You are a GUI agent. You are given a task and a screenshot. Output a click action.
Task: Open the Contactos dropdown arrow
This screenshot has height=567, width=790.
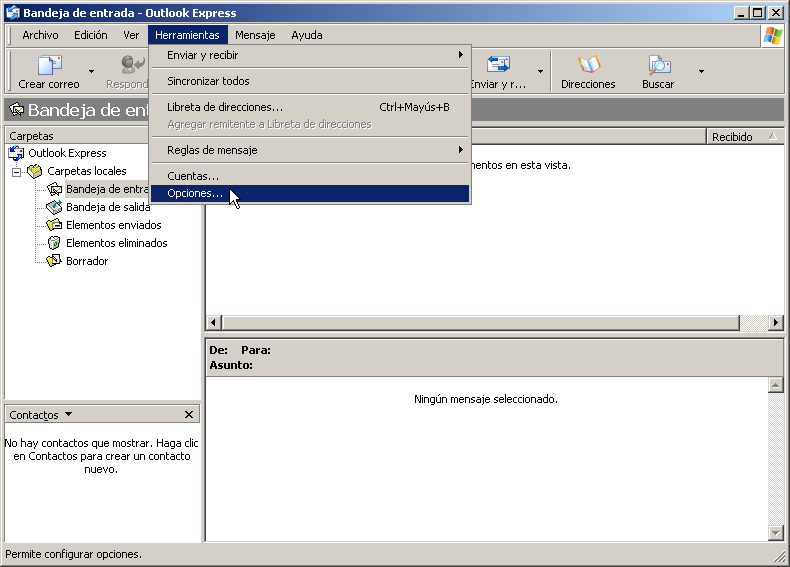click(69, 414)
